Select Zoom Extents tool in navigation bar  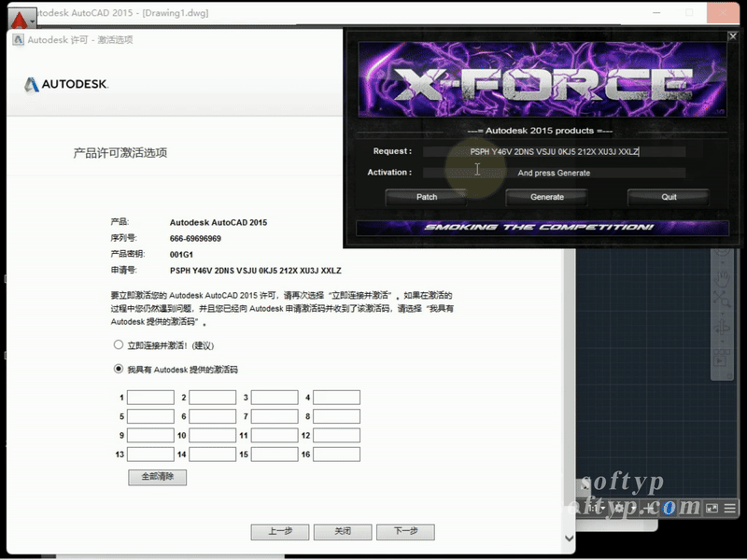[722, 300]
